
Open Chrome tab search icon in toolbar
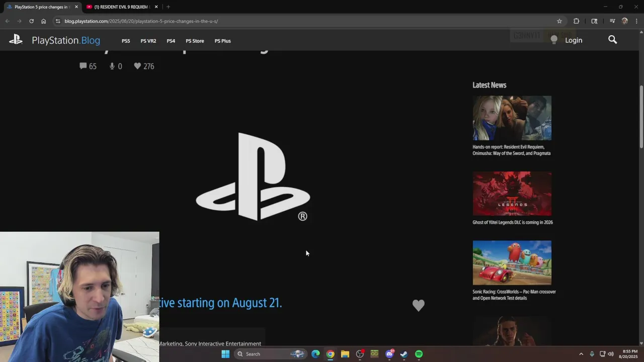(x=594, y=21)
